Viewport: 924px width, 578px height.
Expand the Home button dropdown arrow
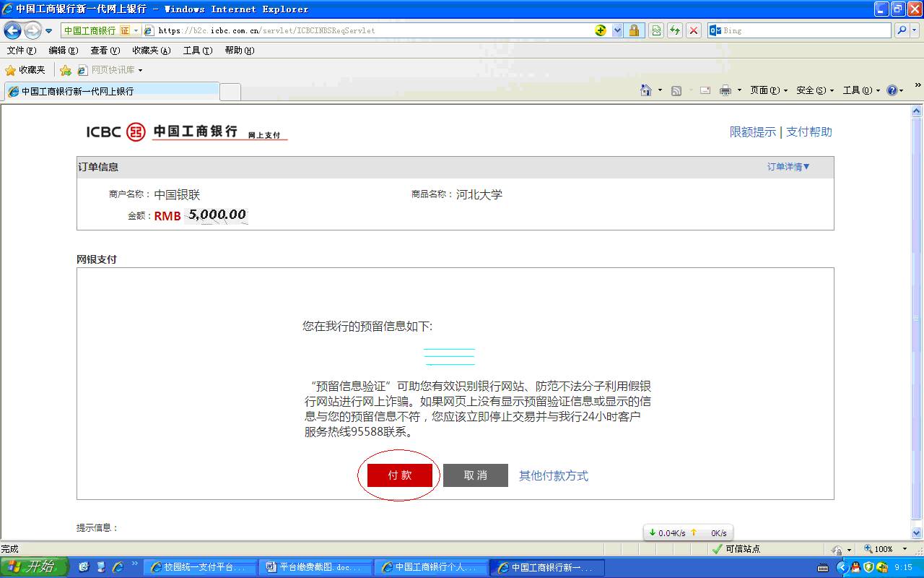660,90
